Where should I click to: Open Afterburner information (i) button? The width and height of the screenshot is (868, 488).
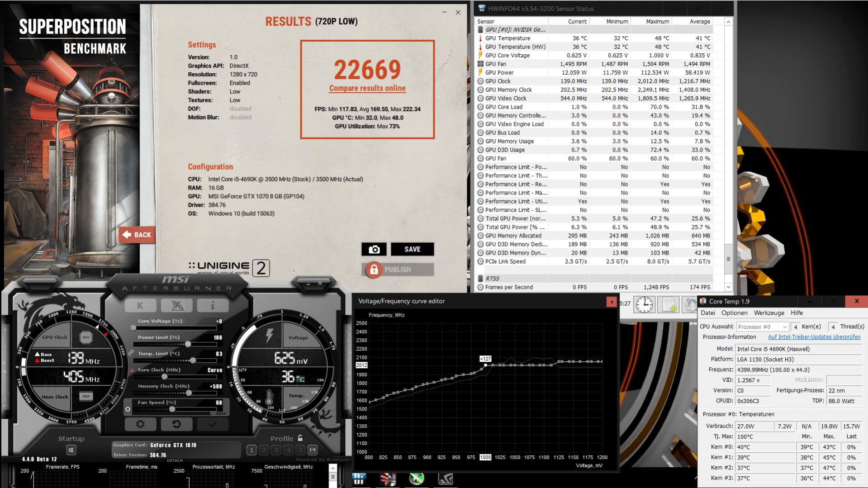(213, 306)
